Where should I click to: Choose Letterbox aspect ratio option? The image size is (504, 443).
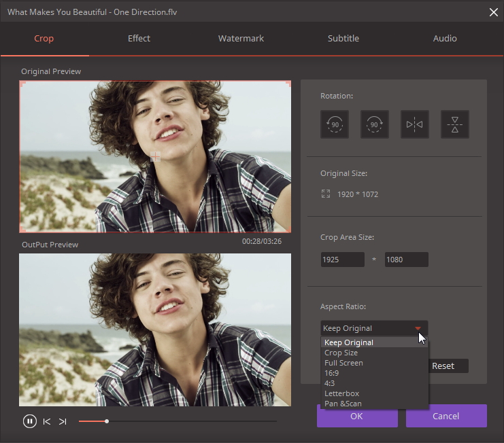coord(375,393)
